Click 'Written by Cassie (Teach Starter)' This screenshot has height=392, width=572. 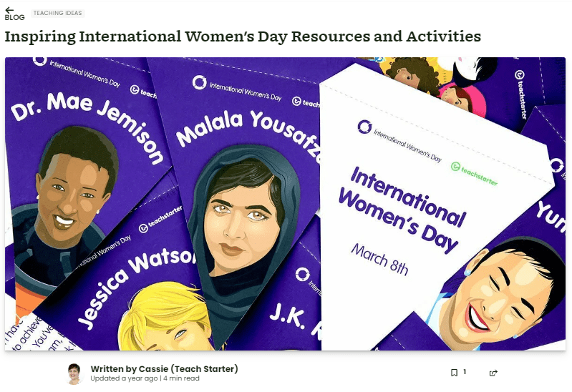(164, 368)
